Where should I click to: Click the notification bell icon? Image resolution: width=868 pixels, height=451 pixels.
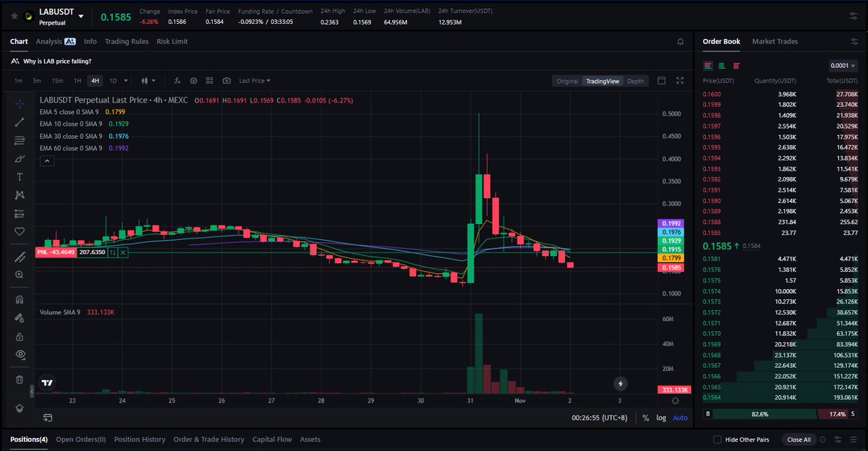coord(680,42)
